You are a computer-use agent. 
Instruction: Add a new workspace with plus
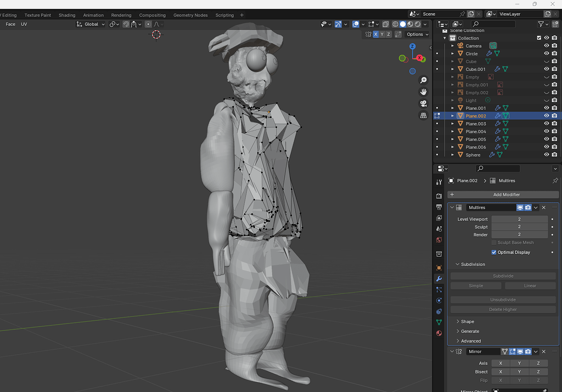click(241, 15)
